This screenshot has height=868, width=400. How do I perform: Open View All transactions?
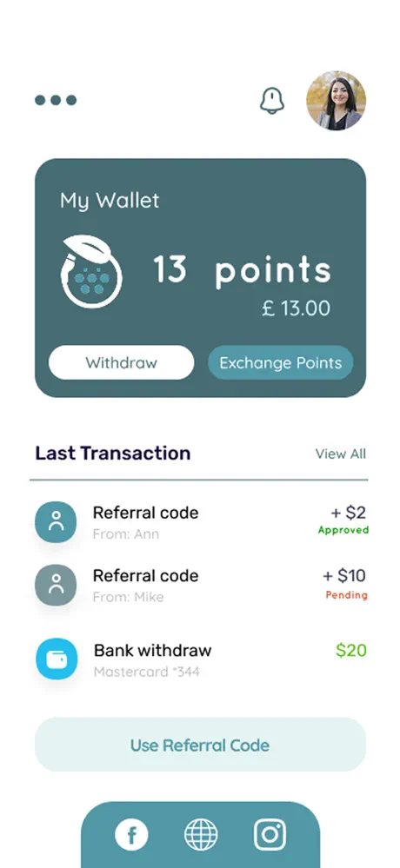click(x=341, y=454)
